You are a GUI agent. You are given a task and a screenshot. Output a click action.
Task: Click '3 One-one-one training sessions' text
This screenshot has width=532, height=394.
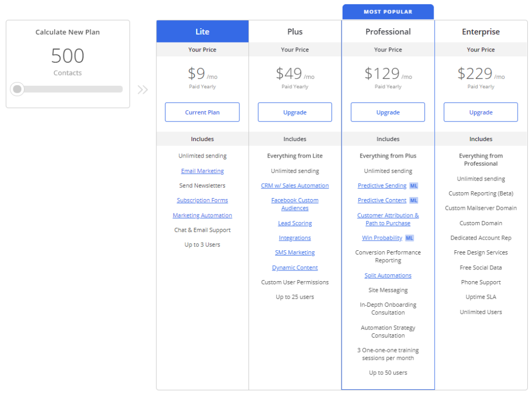pyautogui.click(x=388, y=354)
